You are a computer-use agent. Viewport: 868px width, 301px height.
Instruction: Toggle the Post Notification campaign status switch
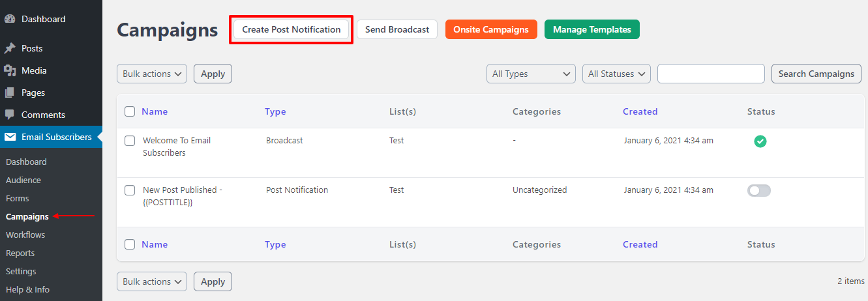759,190
